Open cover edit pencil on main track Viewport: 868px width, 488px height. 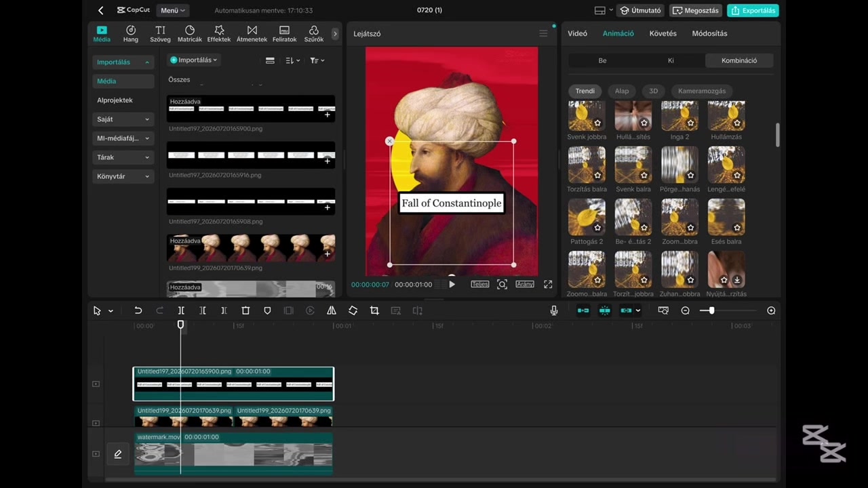(117, 454)
